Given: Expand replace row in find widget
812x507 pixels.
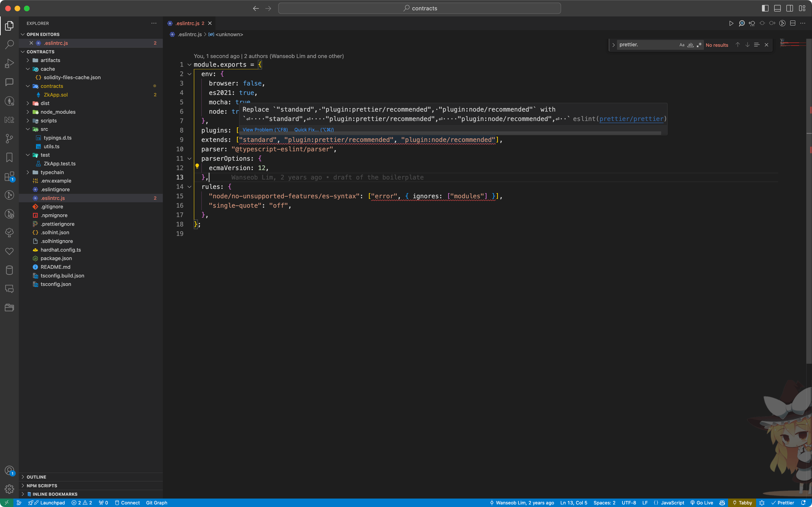Looking at the screenshot, I should tap(613, 45).
